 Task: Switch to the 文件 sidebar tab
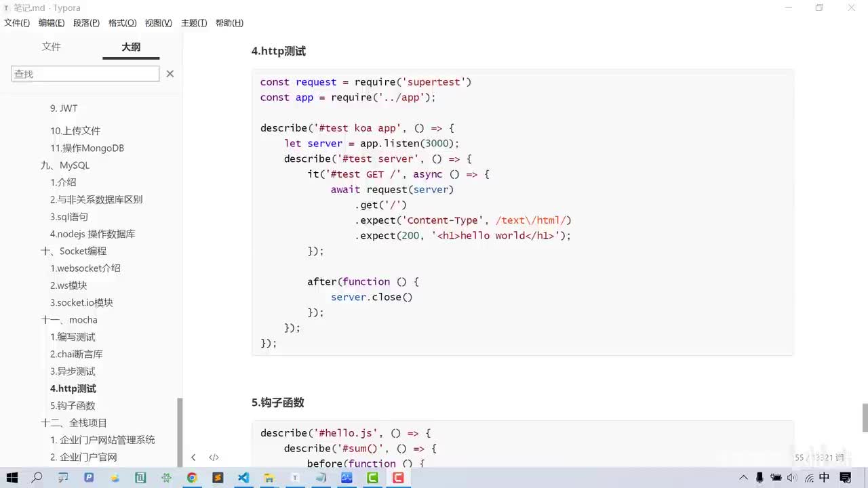[52, 47]
